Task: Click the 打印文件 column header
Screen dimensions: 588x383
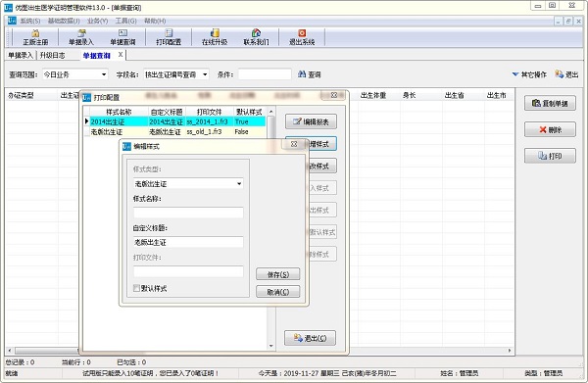Action: (x=210, y=112)
